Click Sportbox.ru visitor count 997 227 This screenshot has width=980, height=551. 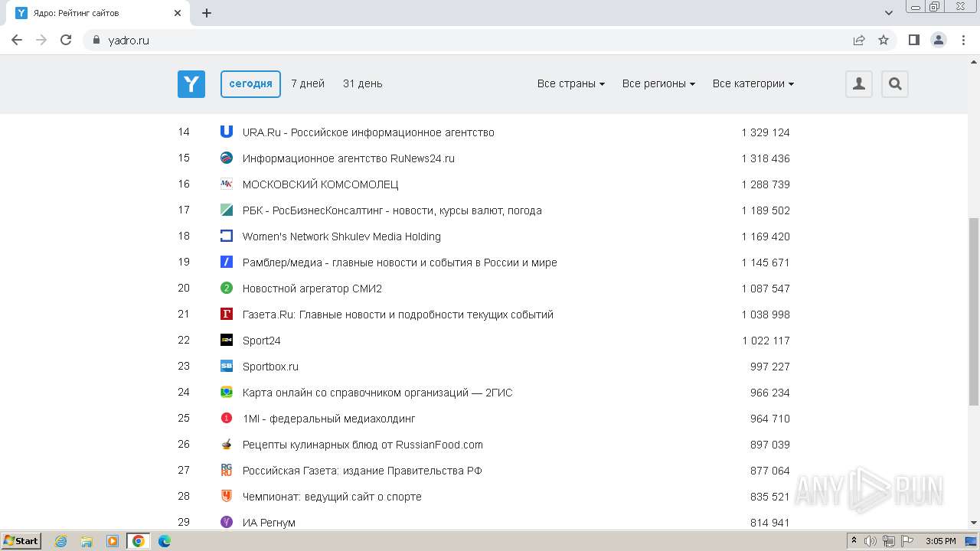point(770,367)
